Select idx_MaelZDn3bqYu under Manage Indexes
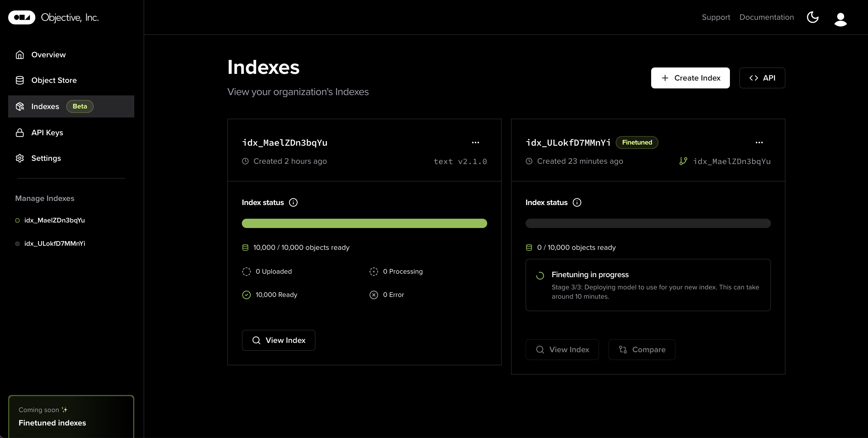The height and width of the screenshot is (438, 868). pyautogui.click(x=54, y=220)
